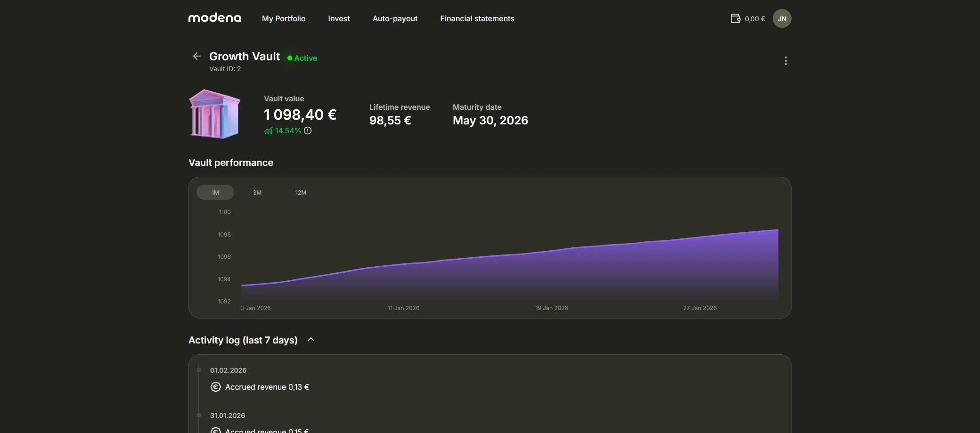Click the wallet balance icon
This screenshot has height=433, width=980.
pos(735,19)
